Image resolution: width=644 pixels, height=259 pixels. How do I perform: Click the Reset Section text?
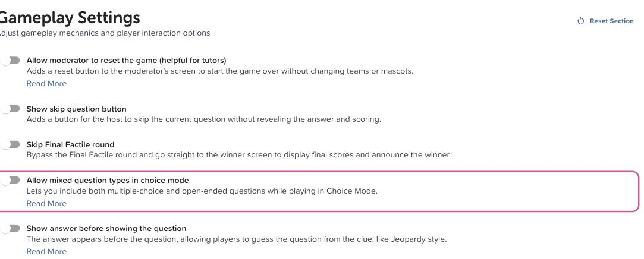pyautogui.click(x=611, y=21)
